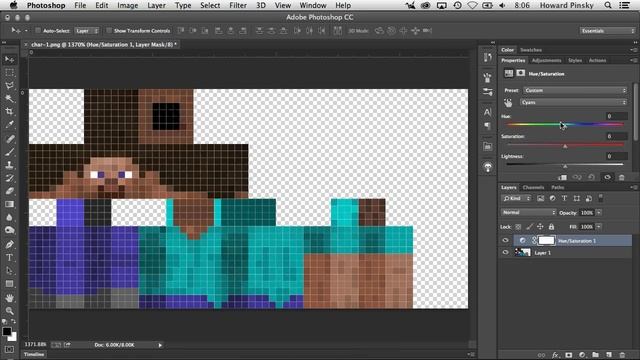Open the Image menu
Viewport: 640px width, 360px height.
[127, 5]
